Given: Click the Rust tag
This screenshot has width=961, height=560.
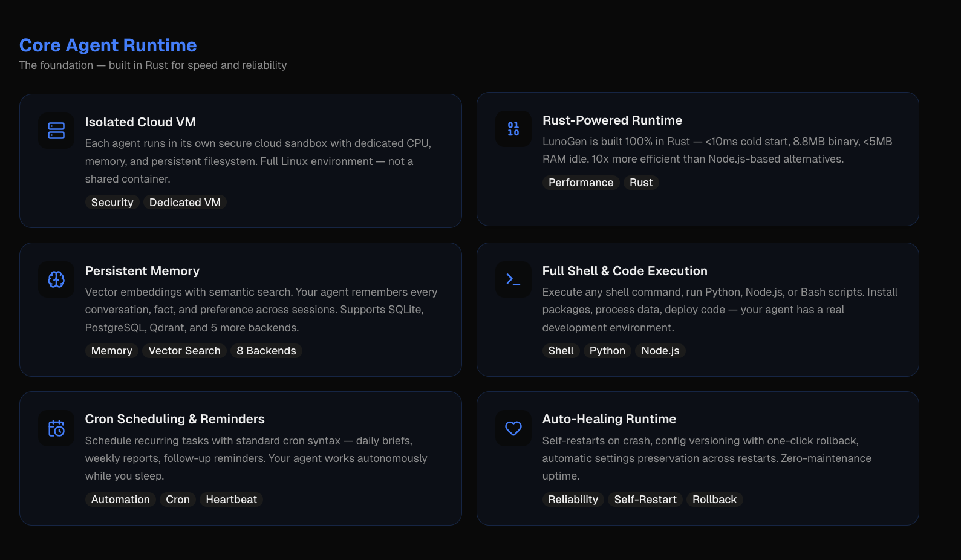Looking at the screenshot, I should click(x=641, y=183).
